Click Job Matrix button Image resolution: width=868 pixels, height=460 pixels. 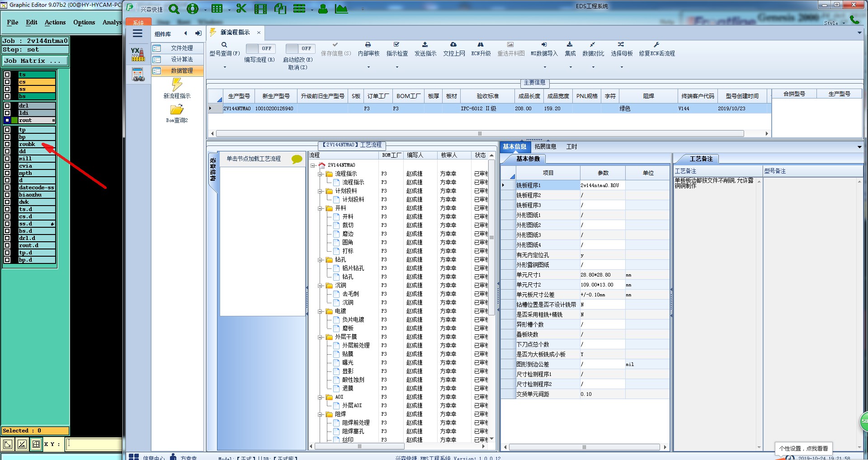(x=35, y=61)
